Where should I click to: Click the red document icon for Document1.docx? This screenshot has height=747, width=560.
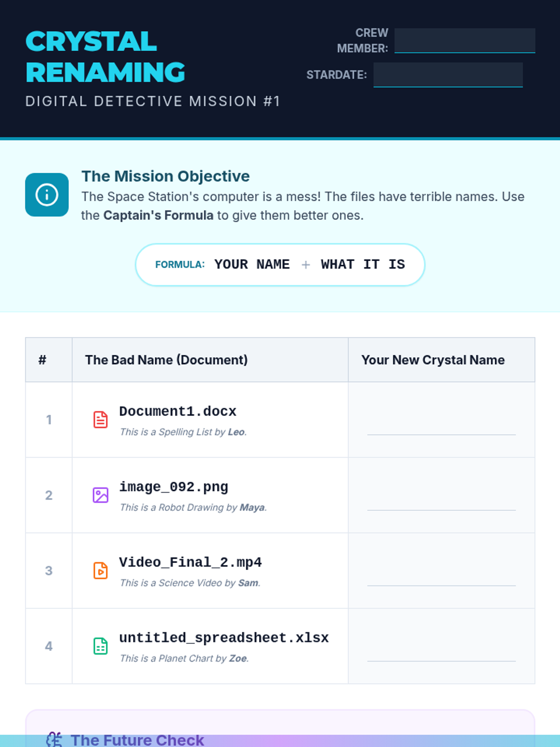[100, 420]
